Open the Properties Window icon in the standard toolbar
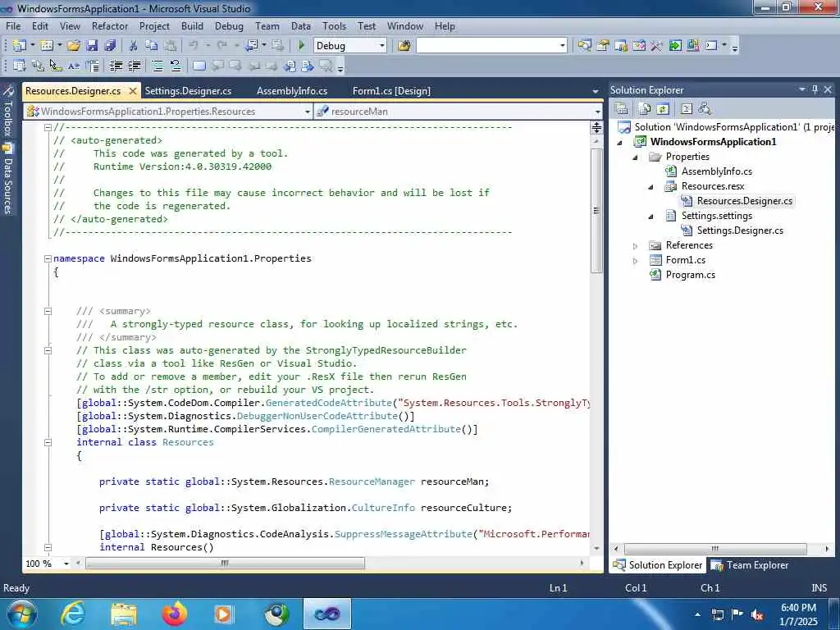This screenshot has width=840, height=630. 603,46
